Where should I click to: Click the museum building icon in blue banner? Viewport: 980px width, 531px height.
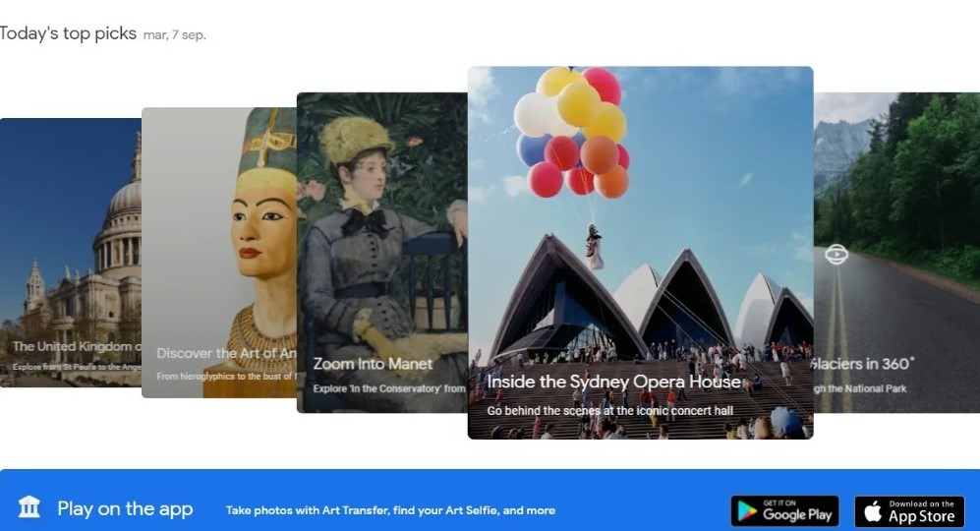(x=29, y=506)
